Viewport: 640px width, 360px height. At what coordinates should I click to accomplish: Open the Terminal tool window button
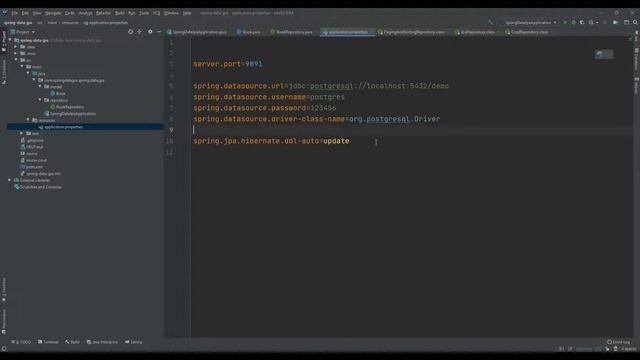(x=48, y=342)
